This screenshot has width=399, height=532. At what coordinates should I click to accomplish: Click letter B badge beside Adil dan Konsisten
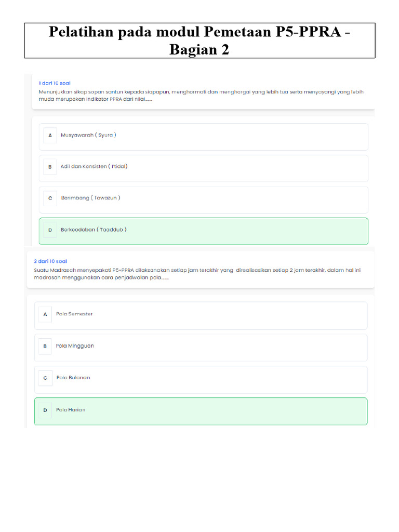coord(50,167)
